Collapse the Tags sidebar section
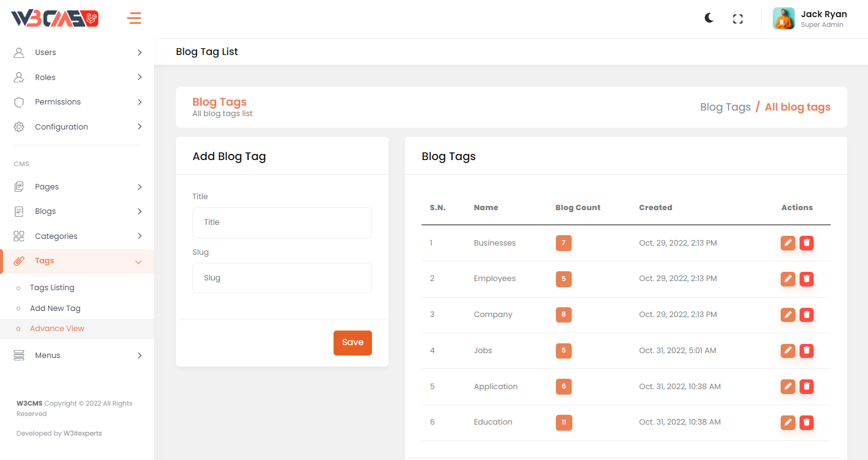The image size is (868, 460). coord(77,261)
